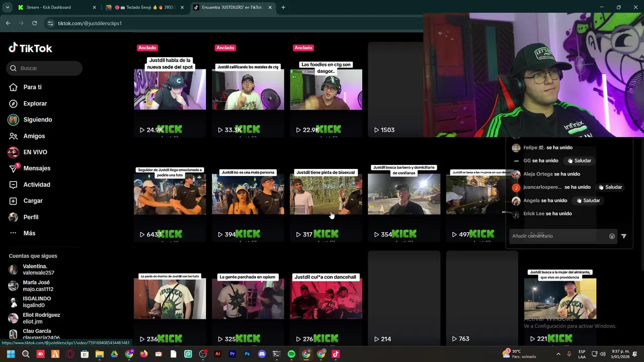Screen dimensions: 644x362
Task: Click Saludar next to GG
Action: tap(579, 161)
